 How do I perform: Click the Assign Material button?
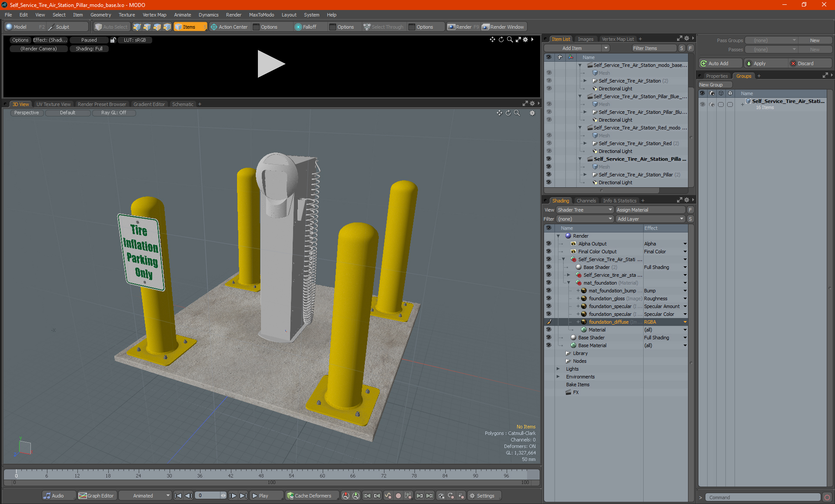tap(651, 210)
